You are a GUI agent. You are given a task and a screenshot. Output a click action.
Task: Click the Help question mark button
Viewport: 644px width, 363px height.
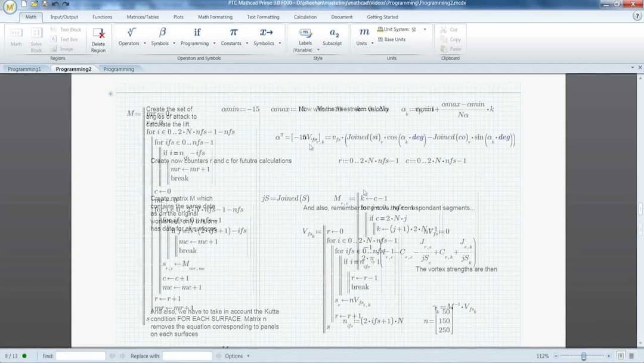637,17
